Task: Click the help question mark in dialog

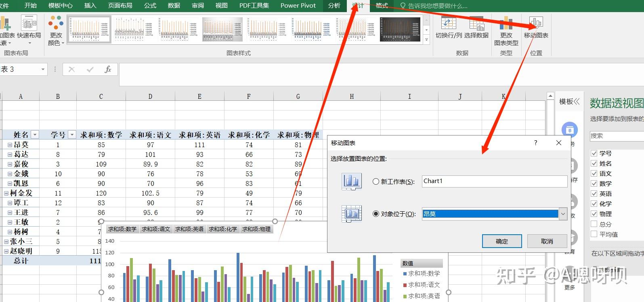Action: pos(536,143)
